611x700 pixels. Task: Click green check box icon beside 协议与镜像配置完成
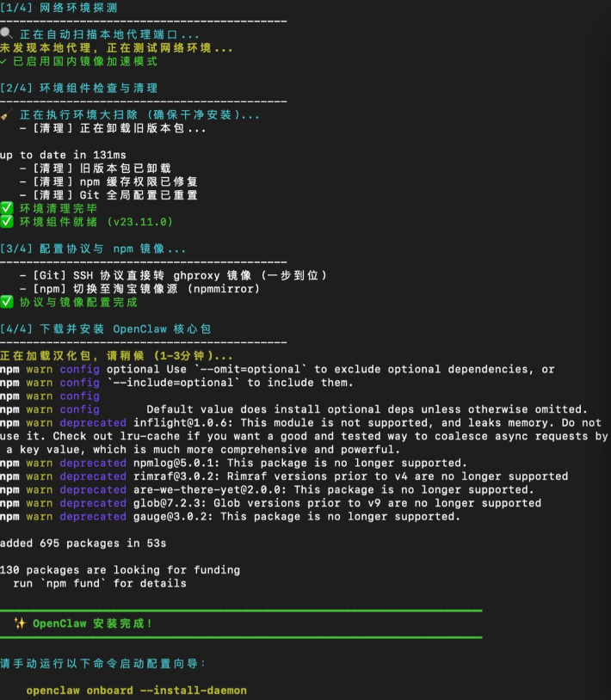(x=7, y=302)
